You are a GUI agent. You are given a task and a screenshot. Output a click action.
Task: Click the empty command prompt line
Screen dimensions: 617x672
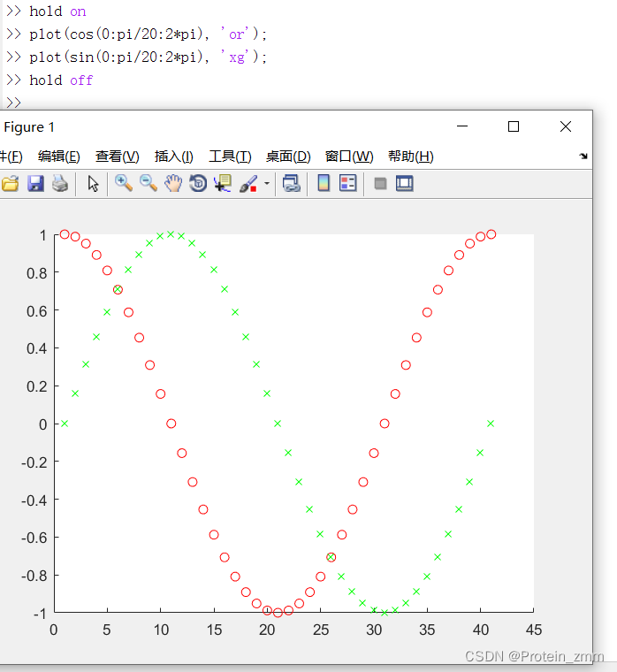[x=14, y=103]
